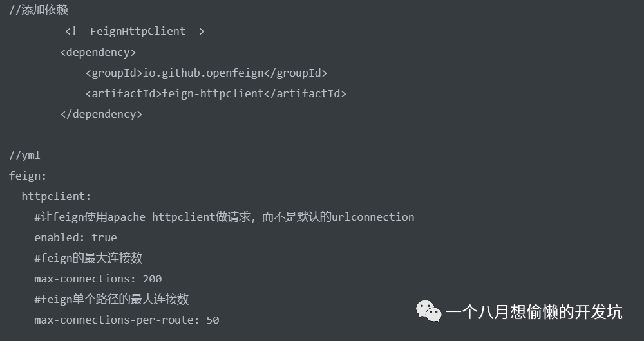
Task: Click the httpclient: key line
Action: (x=57, y=196)
